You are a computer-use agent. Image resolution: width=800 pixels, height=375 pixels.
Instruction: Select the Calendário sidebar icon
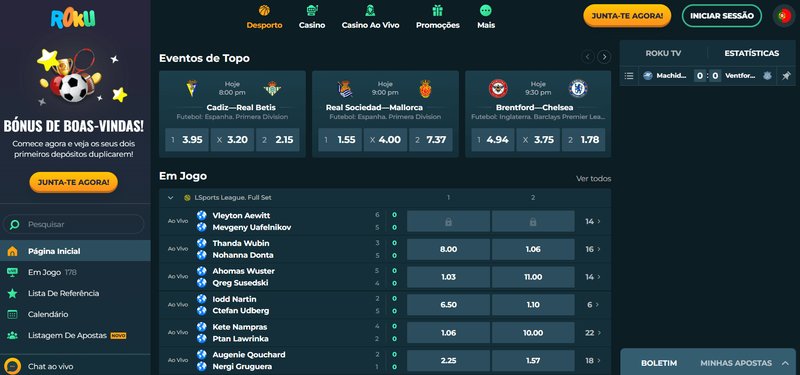coord(13,314)
